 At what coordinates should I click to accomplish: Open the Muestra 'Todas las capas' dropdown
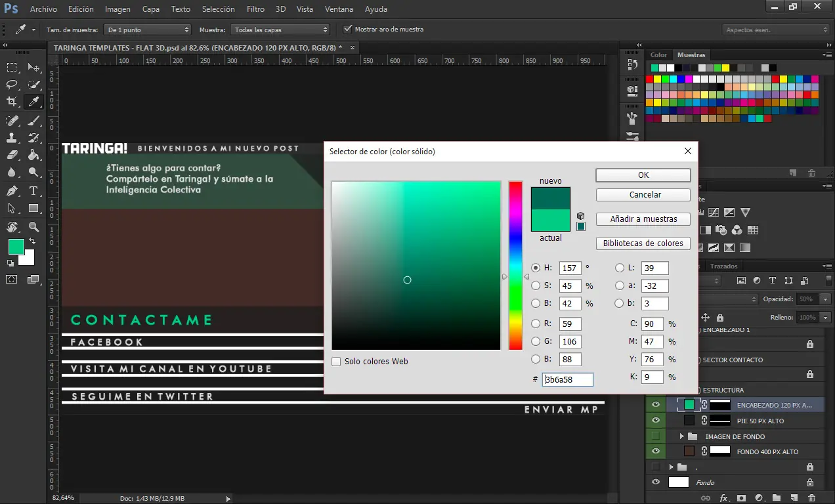pyautogui.click(x=280, y=30)
